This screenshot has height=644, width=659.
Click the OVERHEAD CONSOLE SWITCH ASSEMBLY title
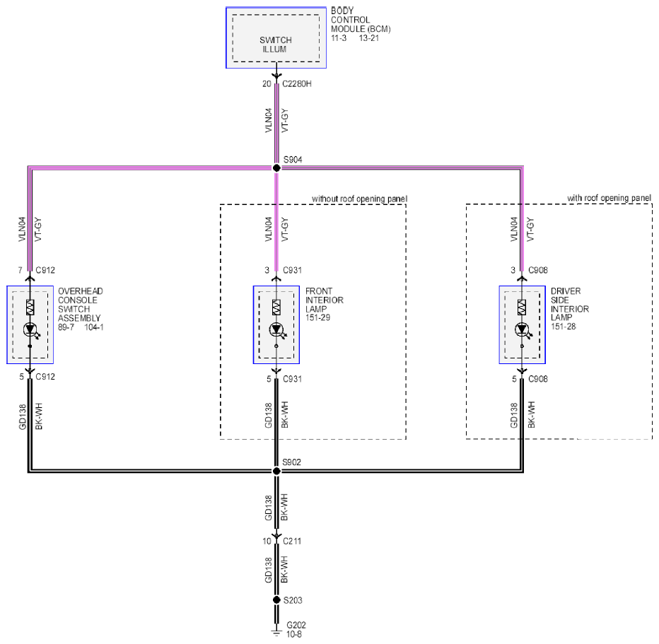(x=81, y=305)
